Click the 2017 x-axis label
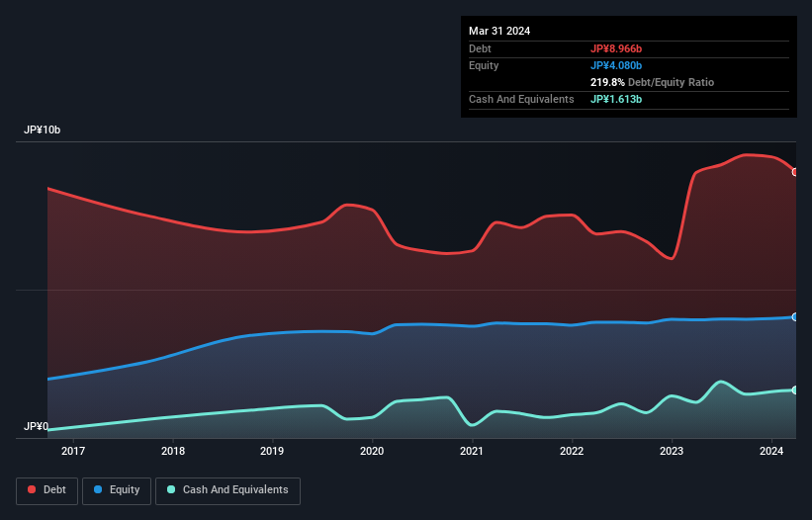 (x=73, y=451)
